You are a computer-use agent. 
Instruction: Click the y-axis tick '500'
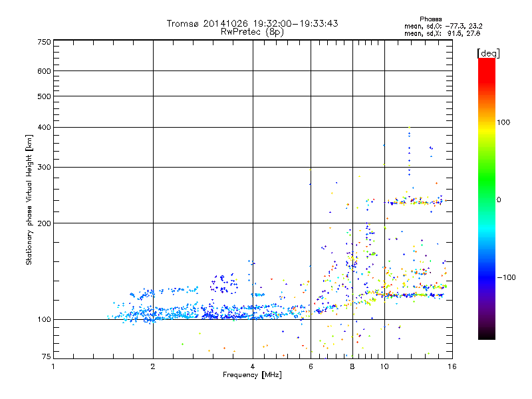[x=44, y=96]
